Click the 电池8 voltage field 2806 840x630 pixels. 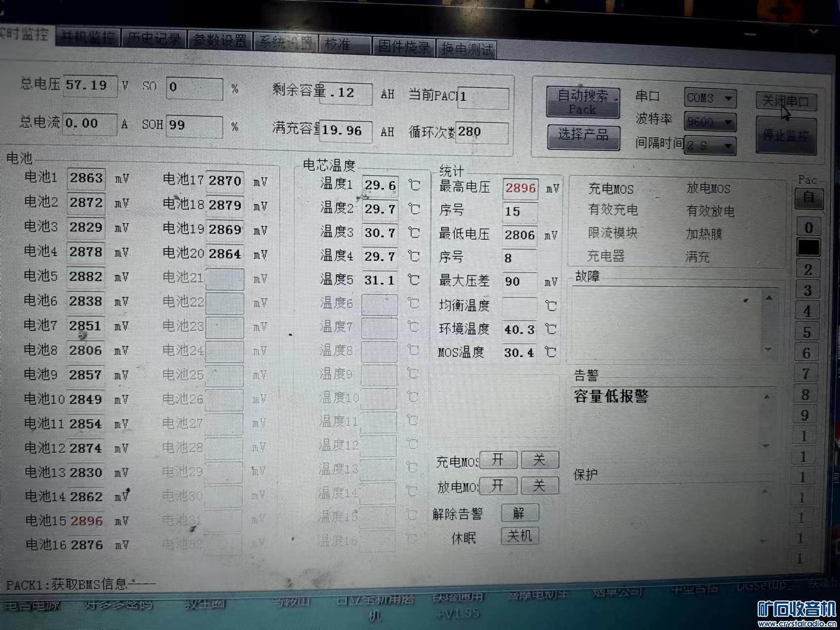86,350
